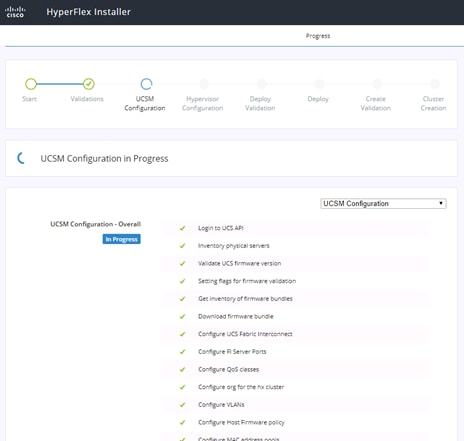Click the UCSM Configuration step label
This screenshot has height=441, width=464.
coord(145,103)
